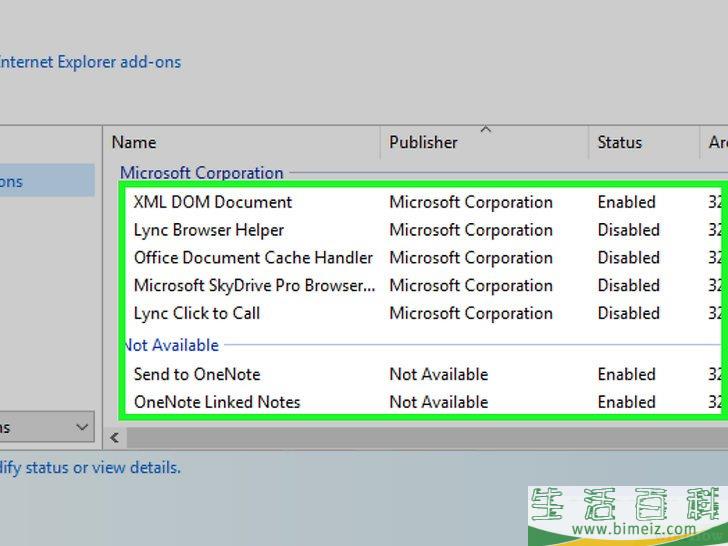Sort list by Status column header
728x546 pixels.
point(620,143)
